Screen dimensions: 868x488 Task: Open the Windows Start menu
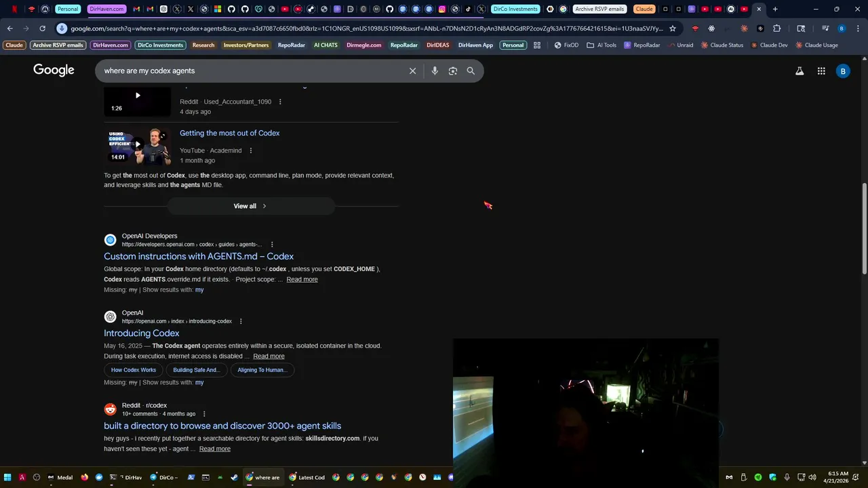(x=7, y=477)
